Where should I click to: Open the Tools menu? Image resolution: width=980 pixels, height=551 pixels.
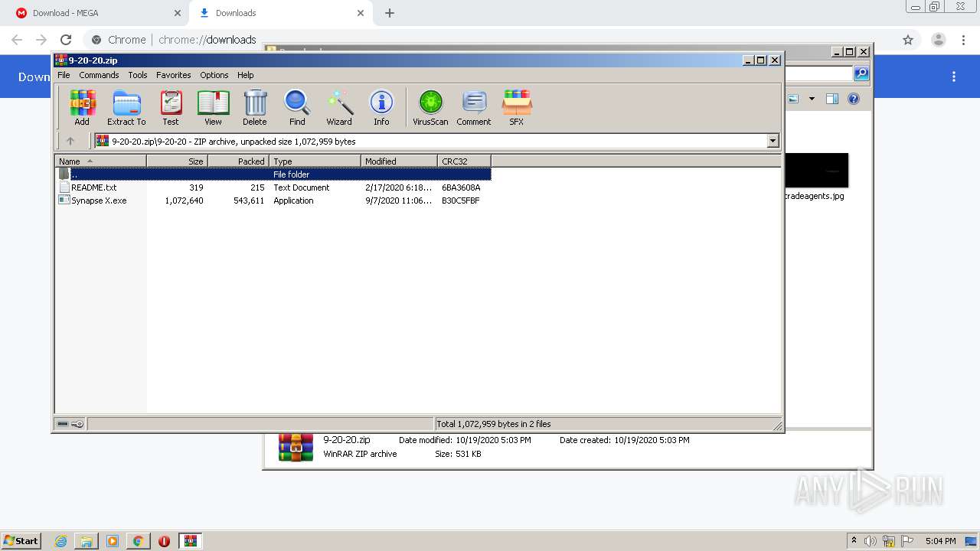click(x=138, y=75)
